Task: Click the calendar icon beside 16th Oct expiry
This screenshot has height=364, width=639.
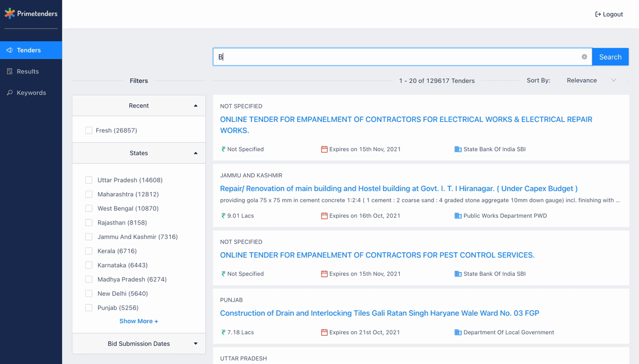Action: tap(324, 216)
